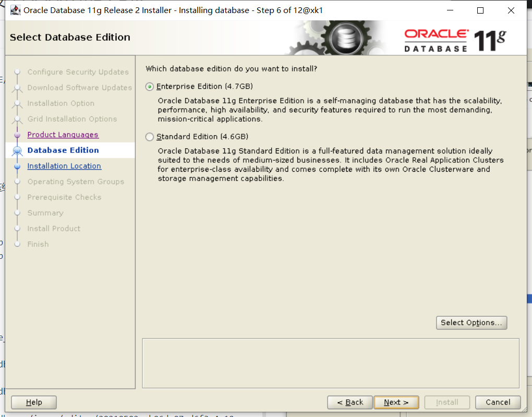Screen dimensions: 532x417
Task: Open Help for the installer
Action: coord(34,402)
